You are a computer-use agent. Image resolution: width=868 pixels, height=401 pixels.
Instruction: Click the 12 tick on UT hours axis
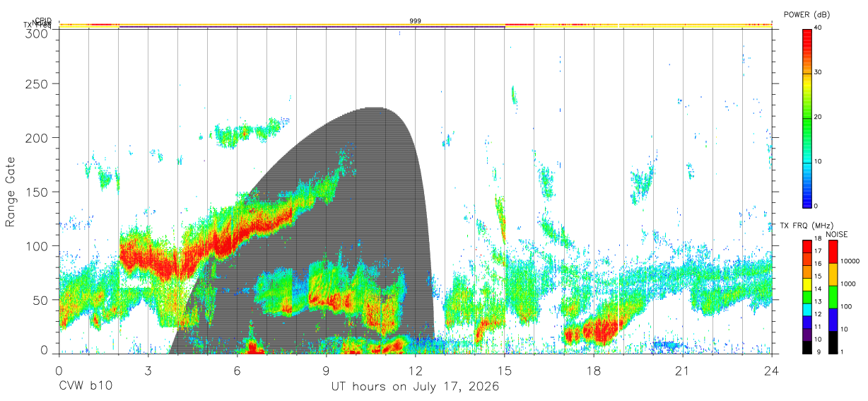pyautogui.click(x=416, y=370)
